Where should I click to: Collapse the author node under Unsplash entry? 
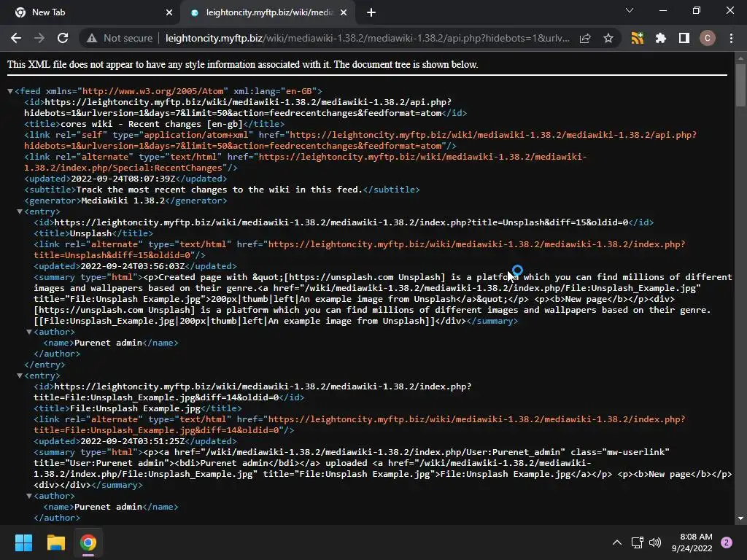[29, 332]
